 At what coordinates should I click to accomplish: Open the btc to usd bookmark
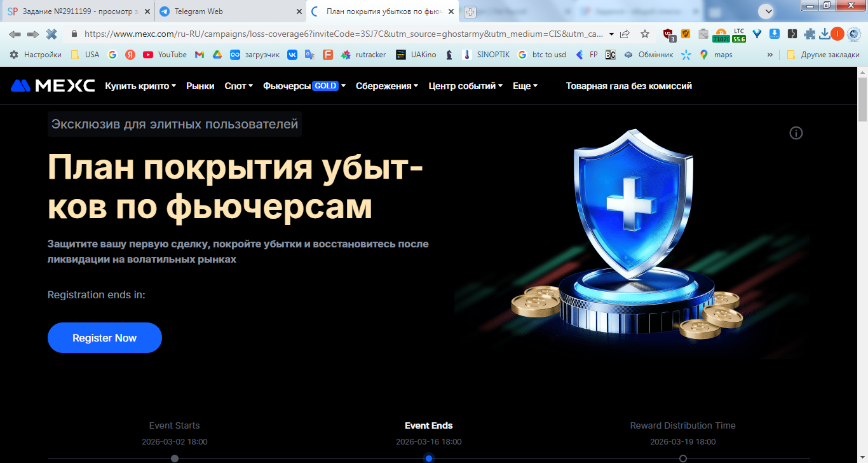[542, 55]
